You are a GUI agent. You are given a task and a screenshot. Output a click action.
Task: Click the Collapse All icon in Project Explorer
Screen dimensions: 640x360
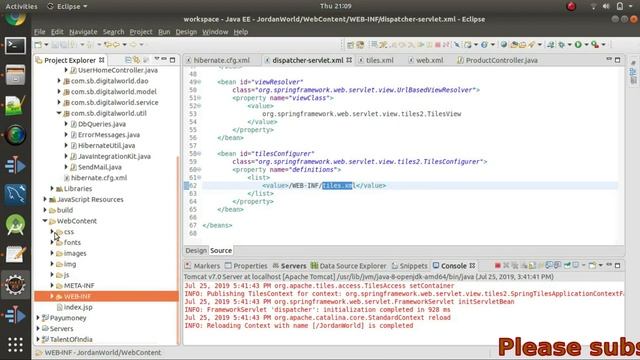click(128, 60)
